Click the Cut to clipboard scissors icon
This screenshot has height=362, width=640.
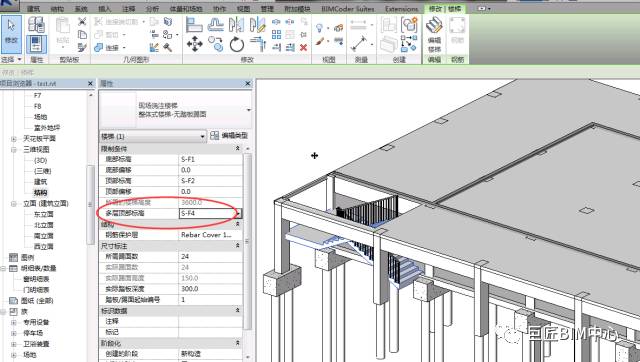(x=82, y=22)
